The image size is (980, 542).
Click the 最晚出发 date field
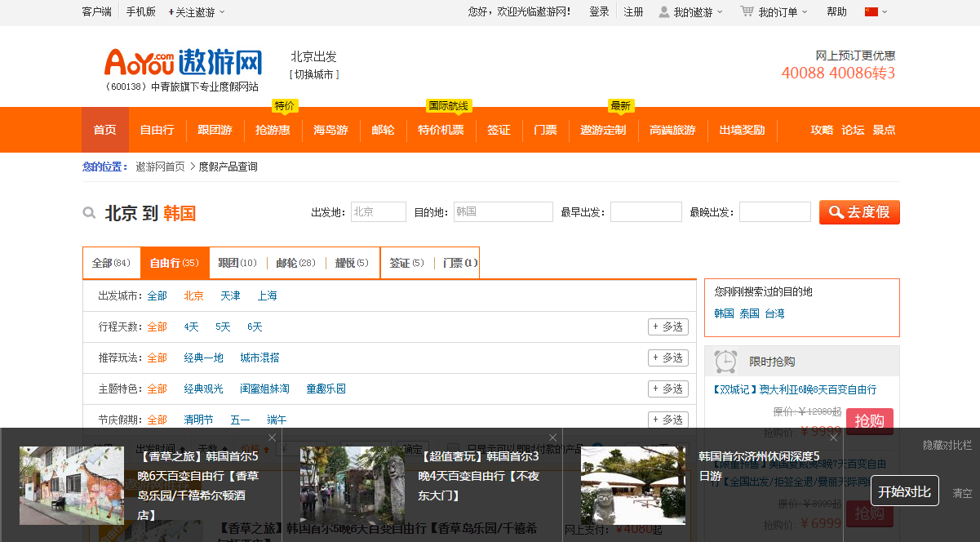tap(775, 212)
